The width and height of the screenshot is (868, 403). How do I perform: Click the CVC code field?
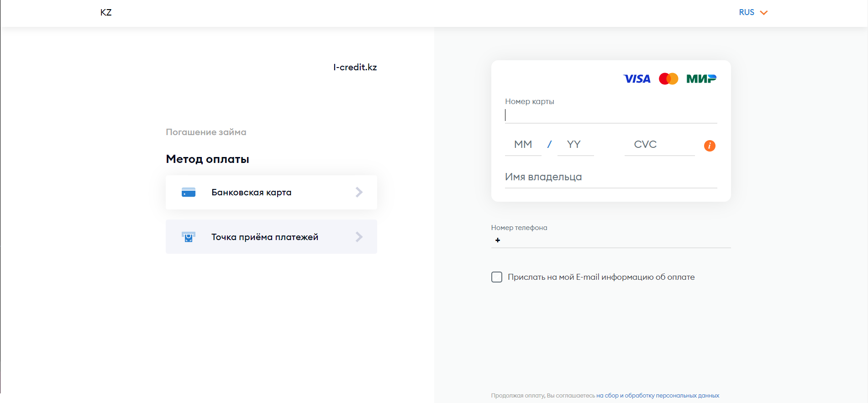tap(659, 145)
